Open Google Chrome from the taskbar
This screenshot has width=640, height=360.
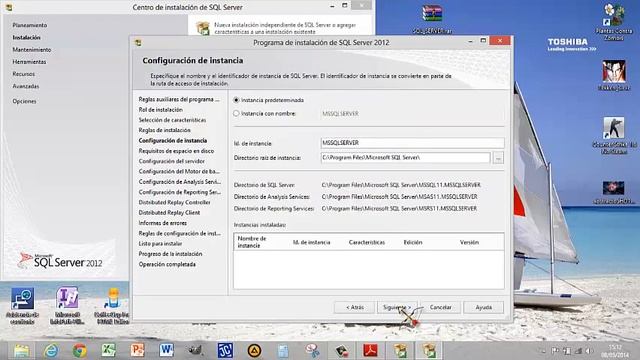tap(80, 350)
